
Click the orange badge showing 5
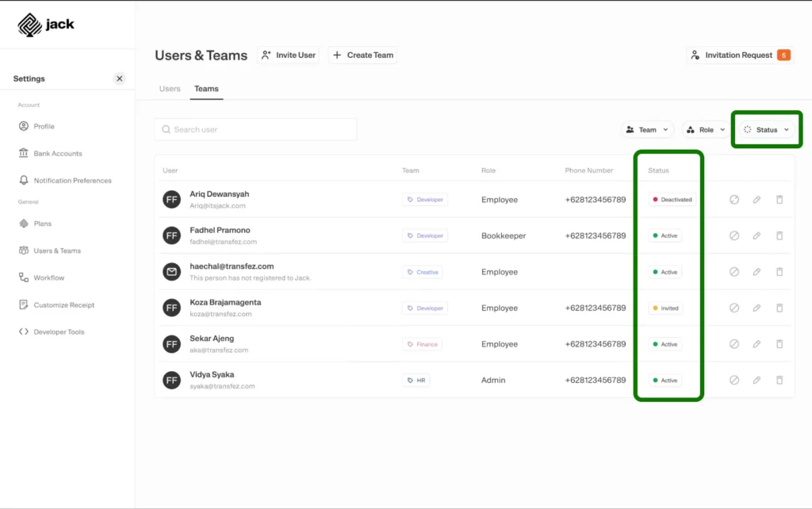(783, 55)
